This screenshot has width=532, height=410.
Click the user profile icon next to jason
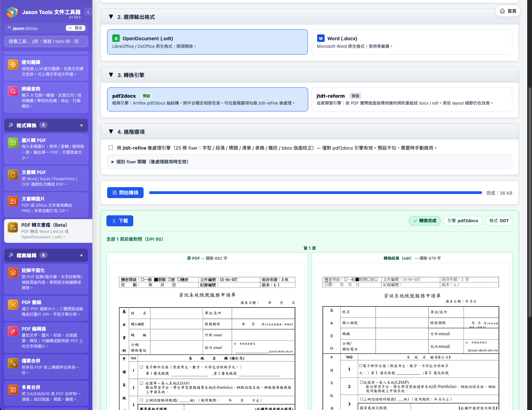(x=9, y=28)
